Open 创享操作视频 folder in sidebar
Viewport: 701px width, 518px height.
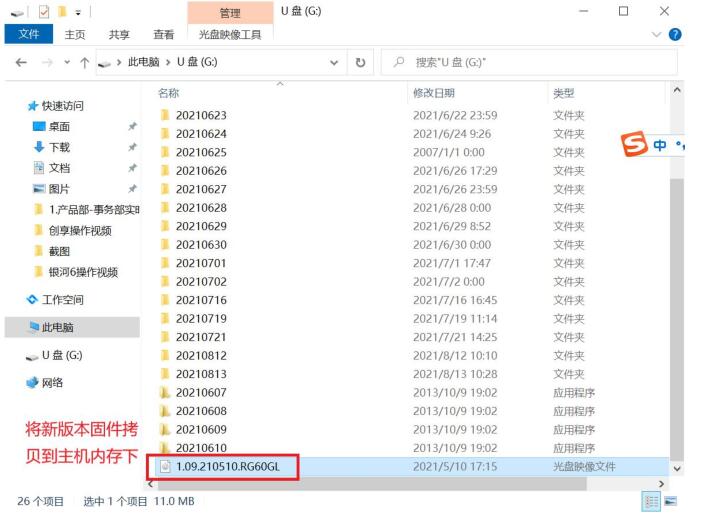[x=80, y=231]
